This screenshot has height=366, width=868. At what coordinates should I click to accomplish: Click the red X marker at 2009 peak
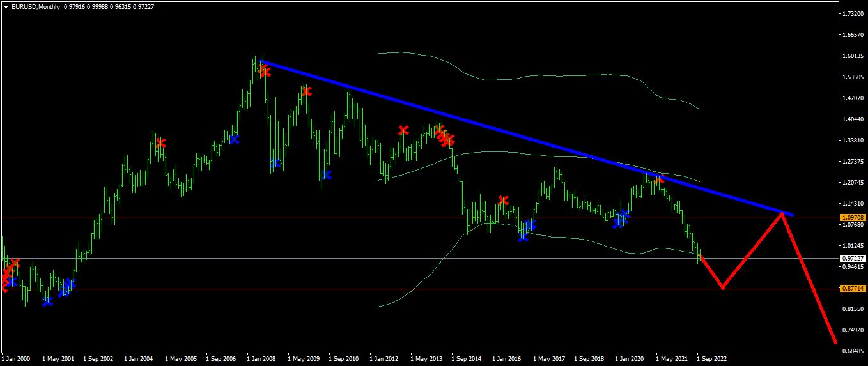306,91
